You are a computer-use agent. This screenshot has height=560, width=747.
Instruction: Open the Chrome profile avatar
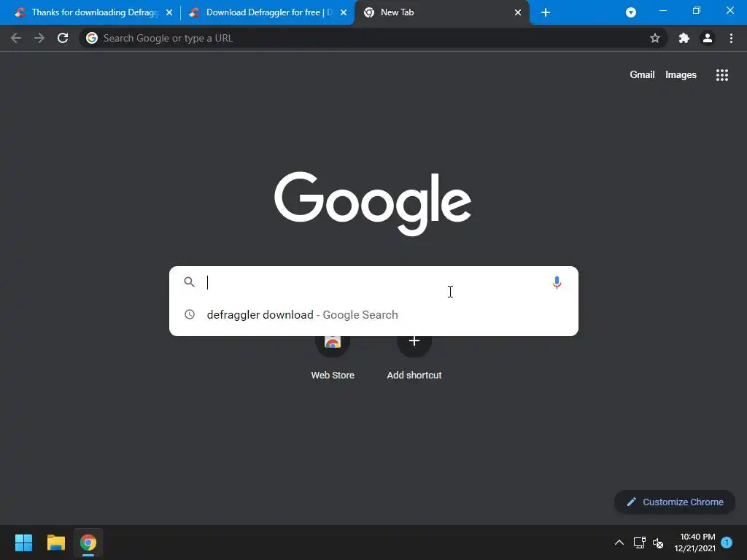point(708,38)
